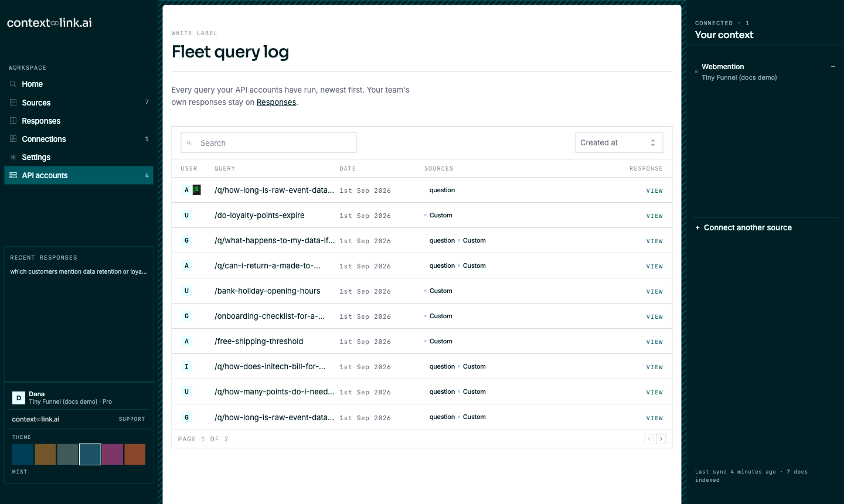The height and width of the screenshot is (504, 844).
Task: Click the contextlink.ai logo at top left
Action: (49, 23)
